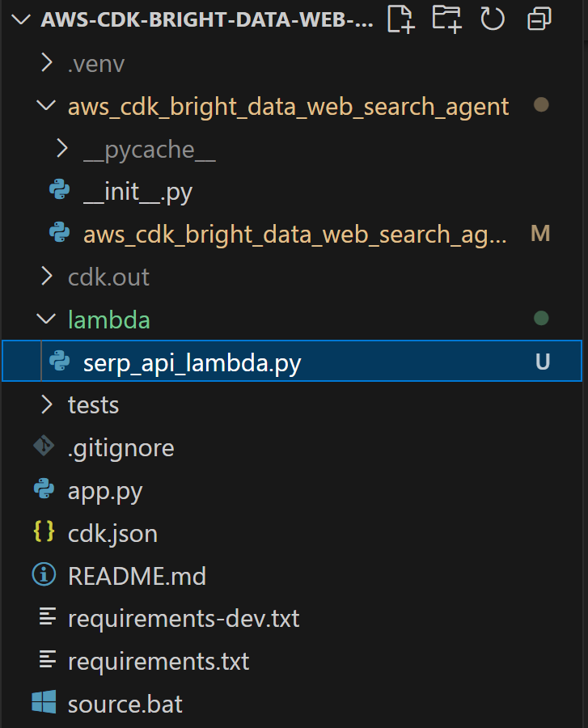Screen dimensions: 588x728
Task: Collapse all folders in Explorer
Action: pos(539,19)
